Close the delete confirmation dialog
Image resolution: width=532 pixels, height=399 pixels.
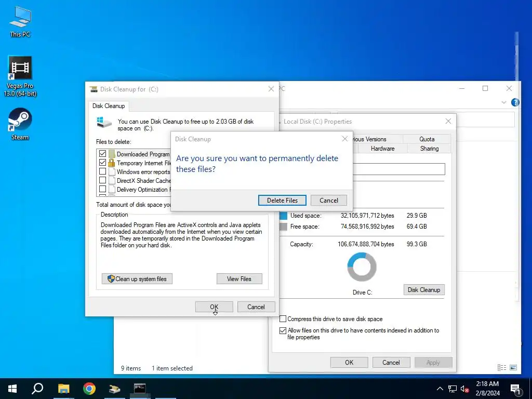click(x=345, y=139)
